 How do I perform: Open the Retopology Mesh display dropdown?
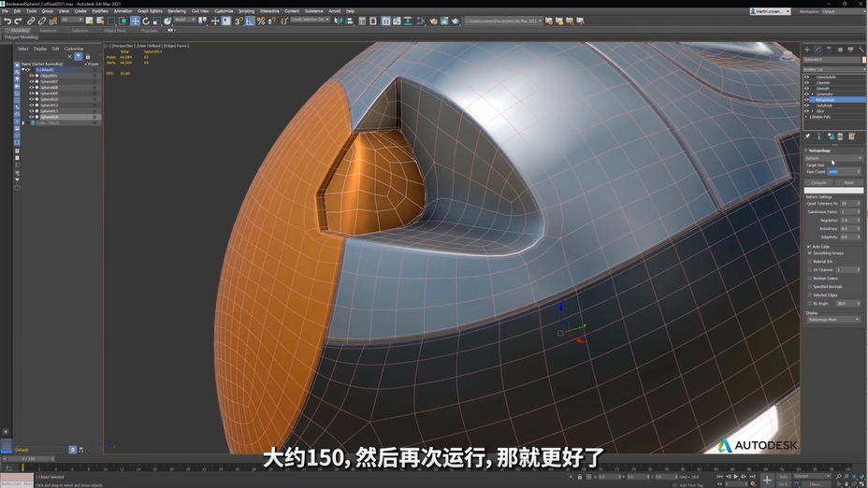833,319
